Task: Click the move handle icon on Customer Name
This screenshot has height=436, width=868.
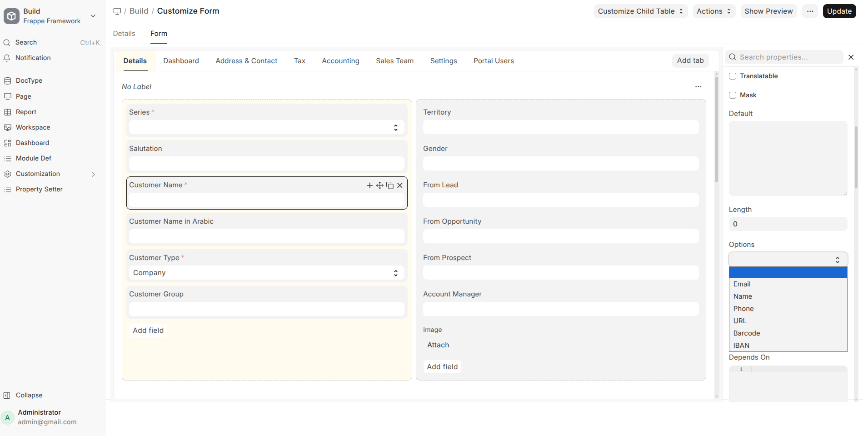Action: (x=379, y=185)
